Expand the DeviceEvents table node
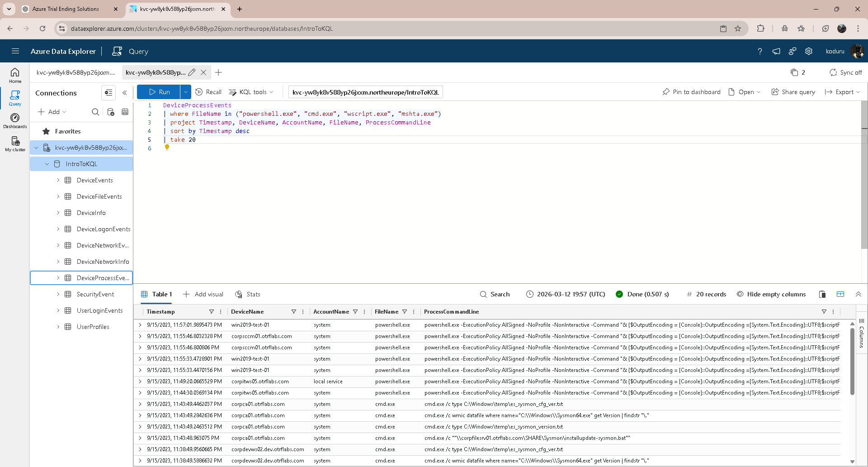 click(x=58, y=180)
